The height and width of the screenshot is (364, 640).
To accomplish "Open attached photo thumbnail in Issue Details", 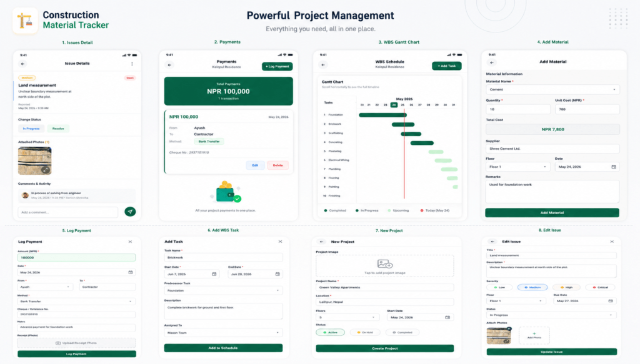I will click(x=35, y=160).
